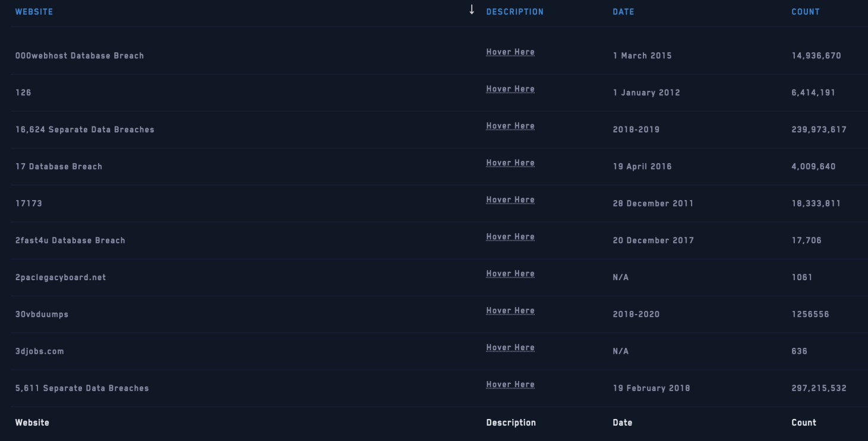This screenshot has height=441, width=868.
Task: Sort by Count column header
Action: point(805,12)
